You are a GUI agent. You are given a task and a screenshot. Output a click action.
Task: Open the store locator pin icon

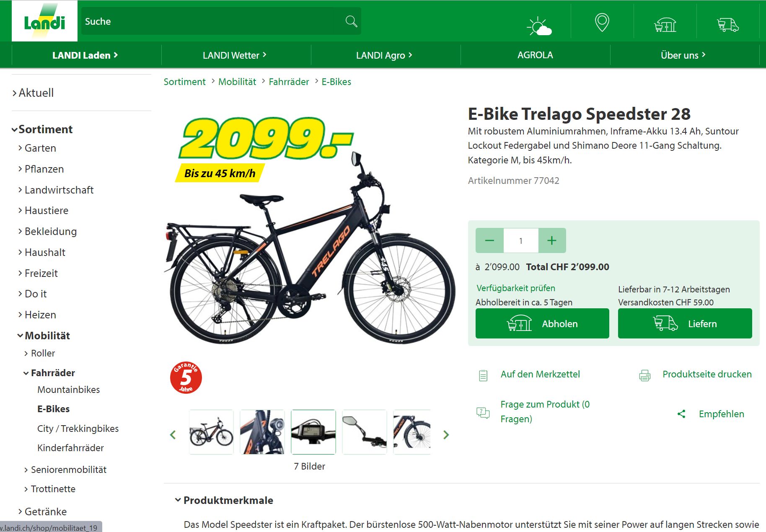602,22
